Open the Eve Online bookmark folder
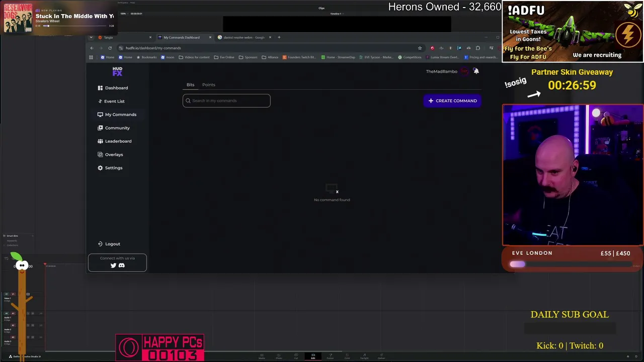Screen dimensions: 644x362 224,57
